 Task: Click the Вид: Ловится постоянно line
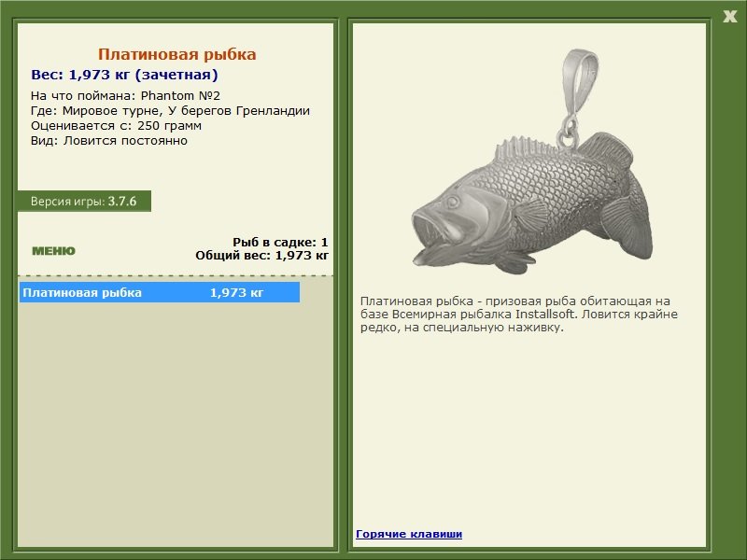point(108,140)
